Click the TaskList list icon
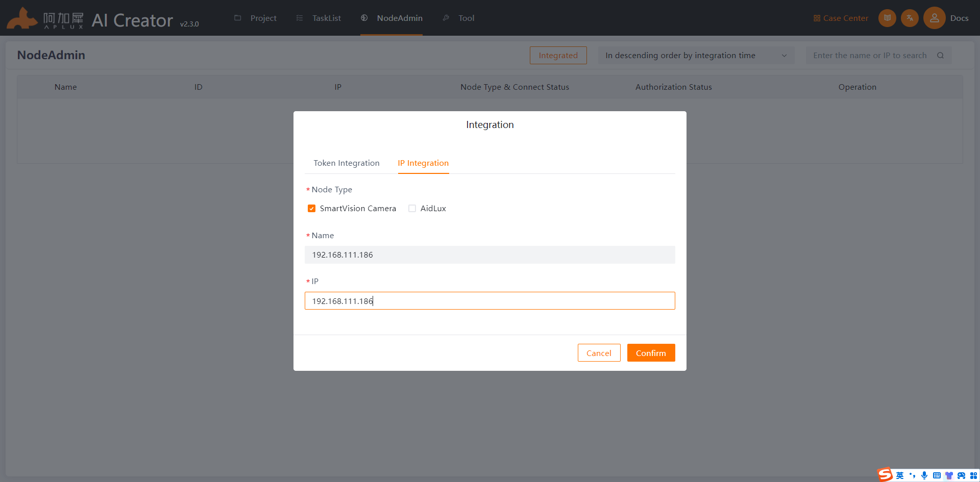The height and width of the screenshot is (482, 980). (300, 18)
